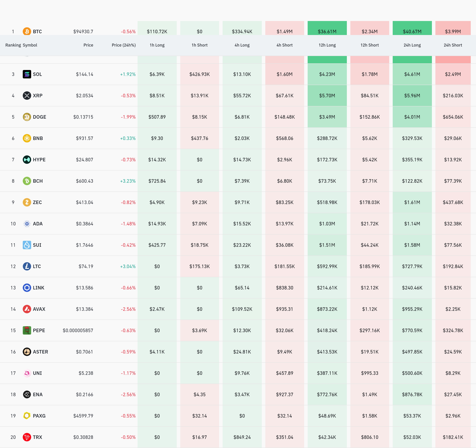Sort by the 1h Long column header

pos(157,45)
